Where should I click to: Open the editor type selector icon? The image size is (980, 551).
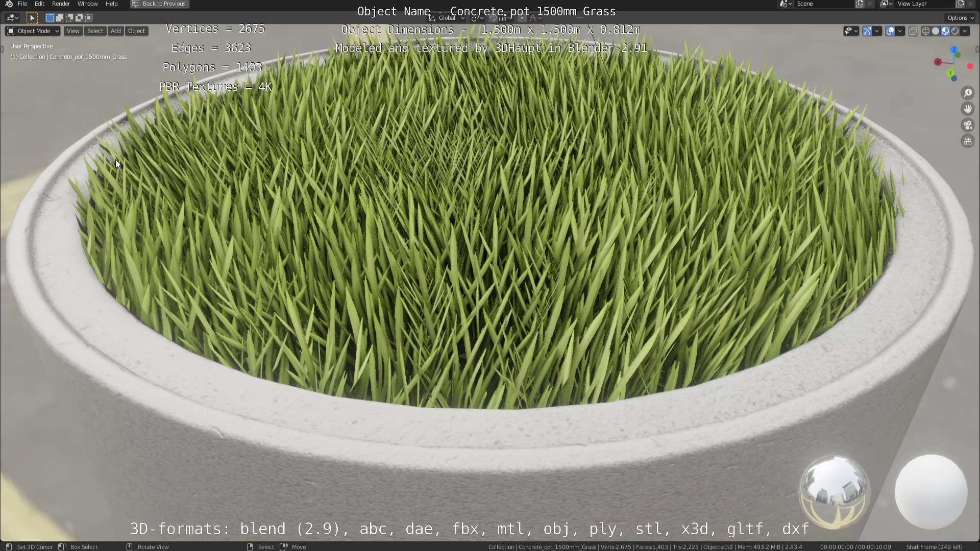tap(13, 18)
